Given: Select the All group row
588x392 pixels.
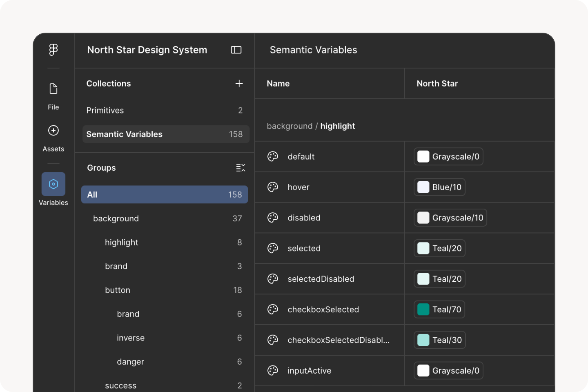Looking at the screenshot, I should point(165,195).
